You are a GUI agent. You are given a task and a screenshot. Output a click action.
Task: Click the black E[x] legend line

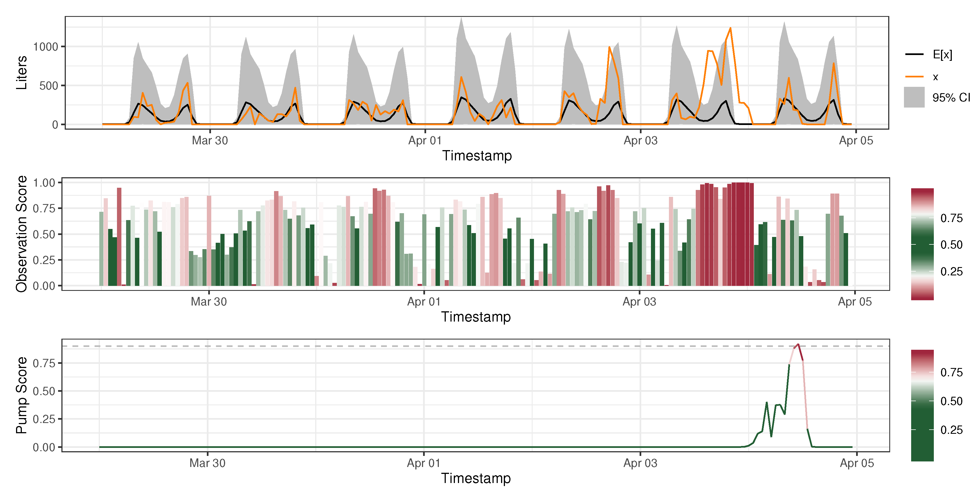click(914, 54)
